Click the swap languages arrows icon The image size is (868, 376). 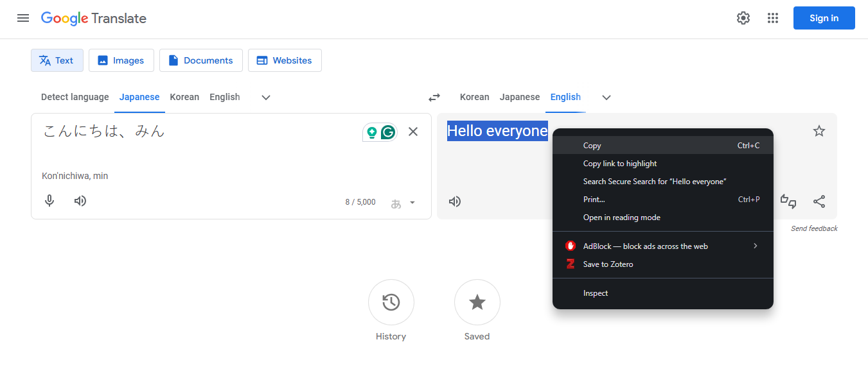point(434,97)
